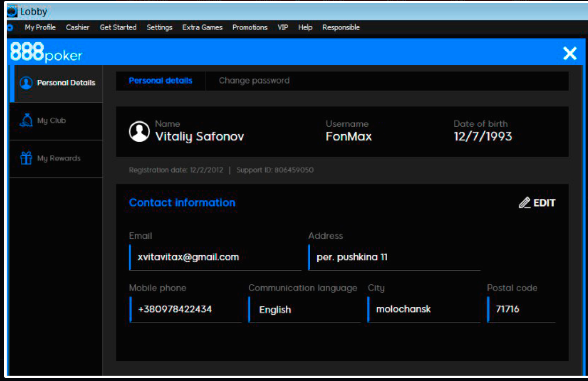Click the user avatar icon beside Name

pos(139,132)
